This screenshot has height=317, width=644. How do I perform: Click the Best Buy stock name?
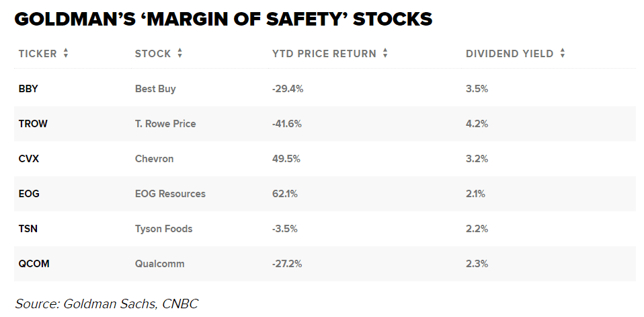[155, 89]
